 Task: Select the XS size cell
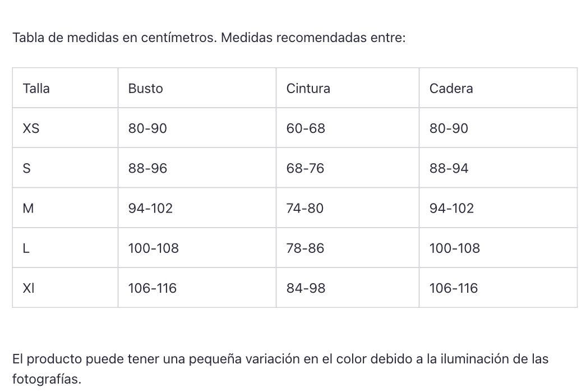tap(31, 128)
